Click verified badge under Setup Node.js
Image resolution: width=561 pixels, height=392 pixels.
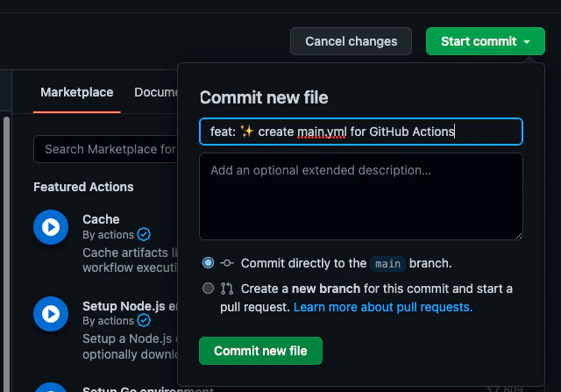point(144,320)
